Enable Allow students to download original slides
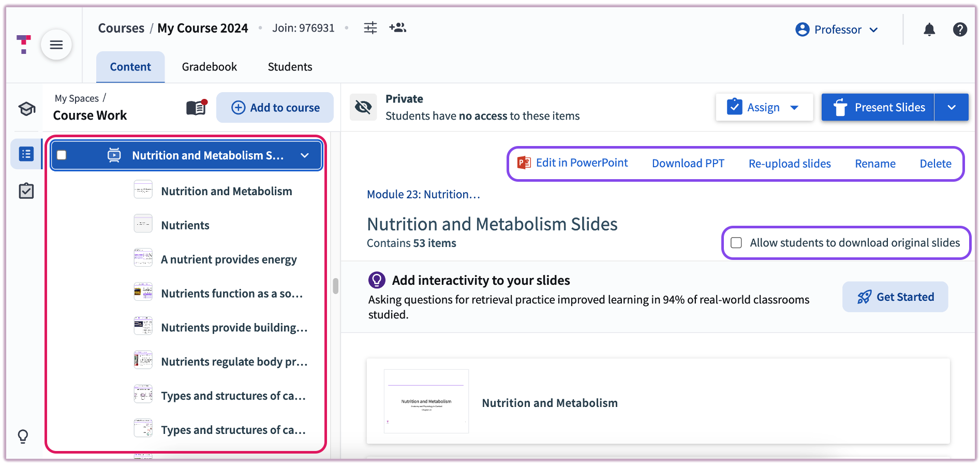Screen dimensions: 980x466 click(736, 243)
